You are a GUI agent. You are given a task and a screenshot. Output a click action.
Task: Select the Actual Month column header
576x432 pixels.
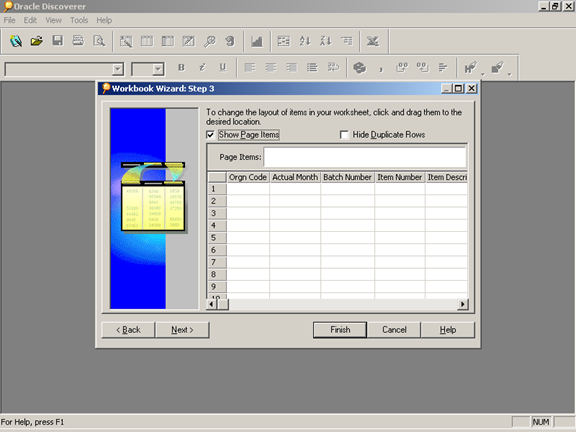pos(295,177)
